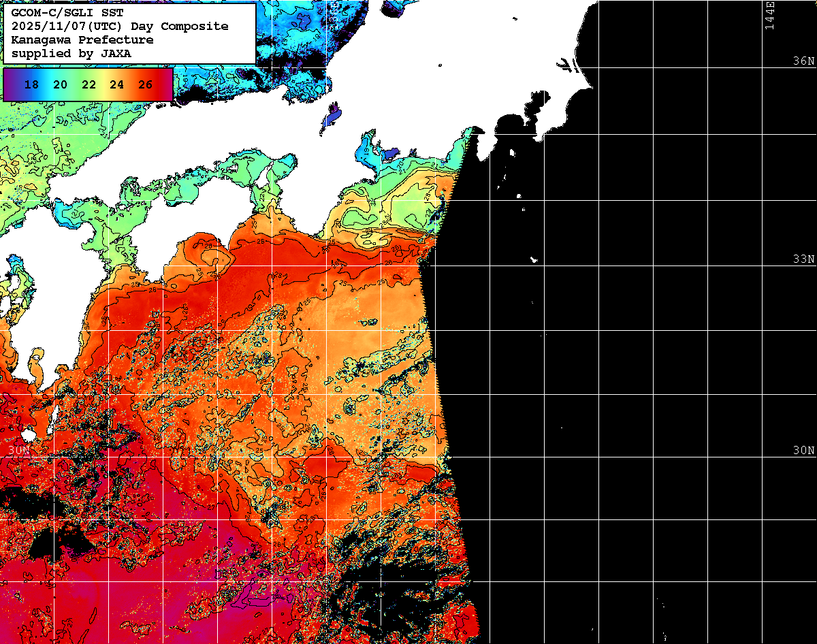
Task: Pick the 22 value on color scale
Action: click(x=89, y=85)
